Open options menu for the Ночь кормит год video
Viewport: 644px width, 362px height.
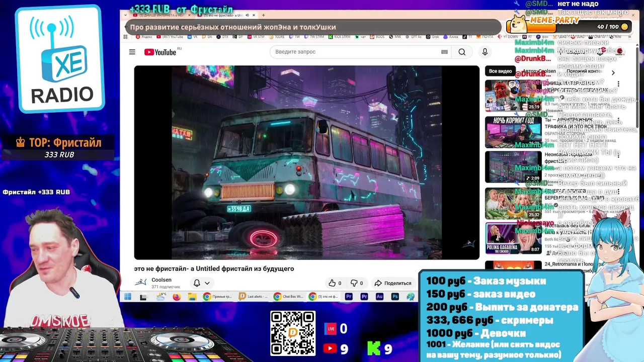coord(618,121)
